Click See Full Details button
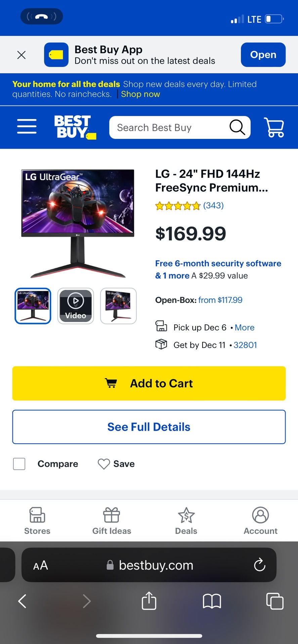 point(149,427)
